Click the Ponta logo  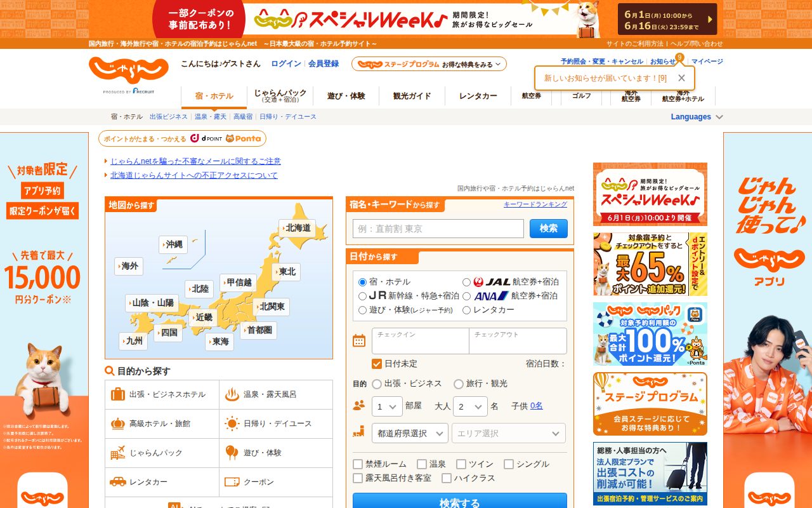point(243,138)
